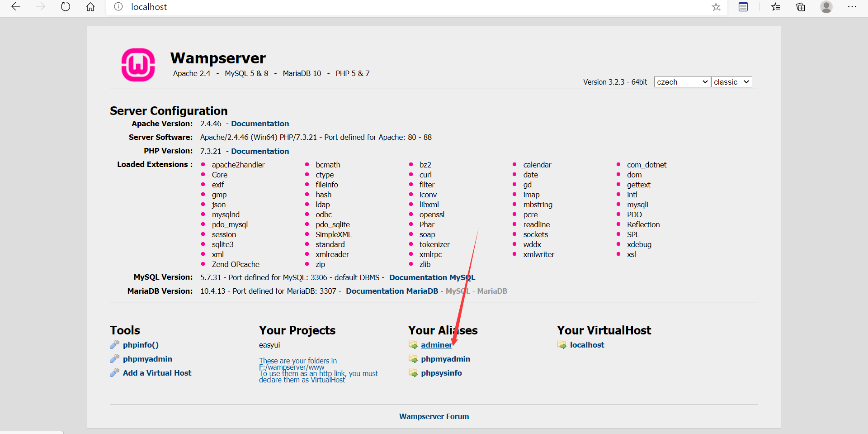Open PHP Version Documentation link

260,151
